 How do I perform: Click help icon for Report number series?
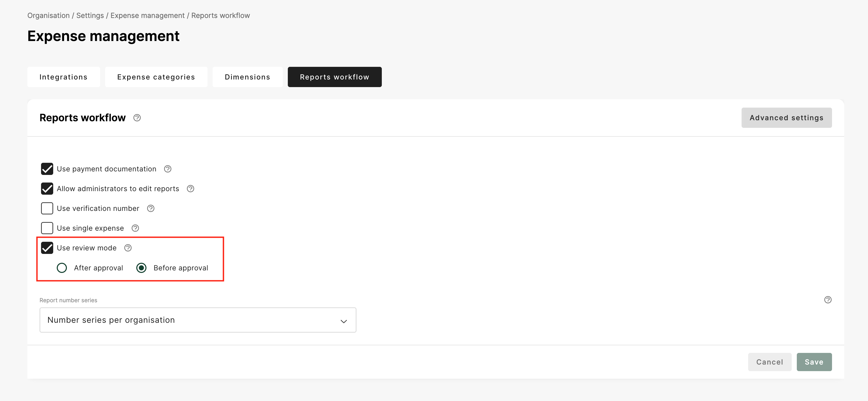click(827, 300)
